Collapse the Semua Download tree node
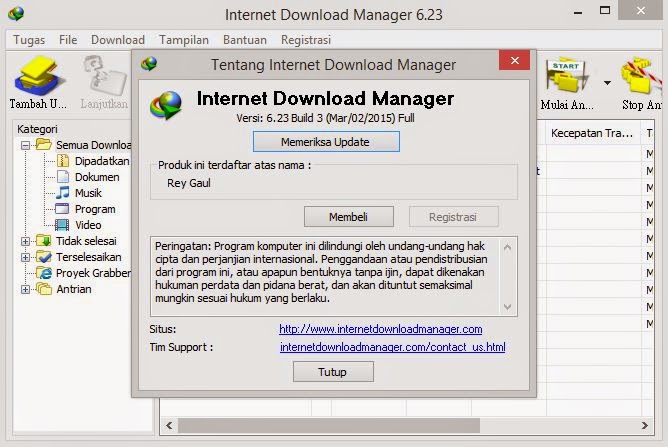The height and width of the screenshot is (447, 668). 25,145
